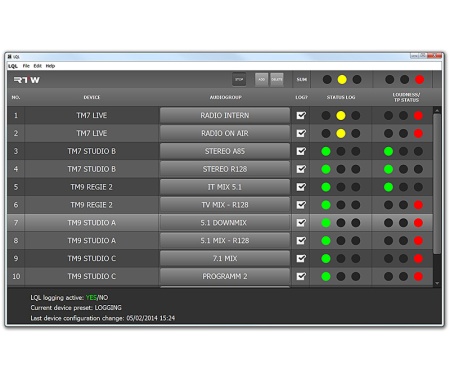The width and height of the screenshot is (450, 380).
Task: Select TM9 REGIE 2 device in row 5
Action: (x=92, y=187)
